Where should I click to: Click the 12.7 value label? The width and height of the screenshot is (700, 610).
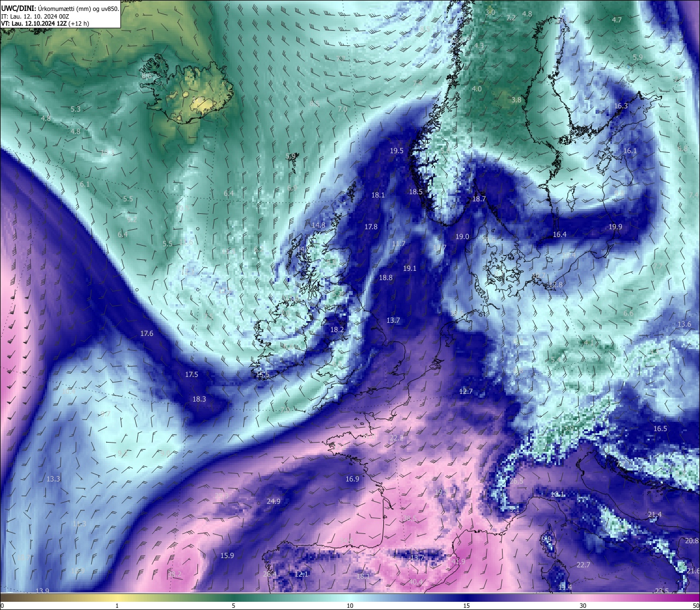(x=465, y=392)
